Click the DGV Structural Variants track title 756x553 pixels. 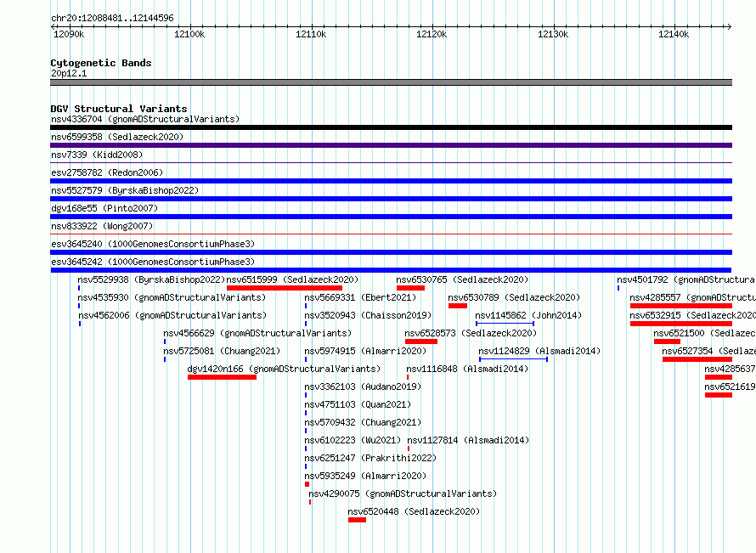(119, 109)
